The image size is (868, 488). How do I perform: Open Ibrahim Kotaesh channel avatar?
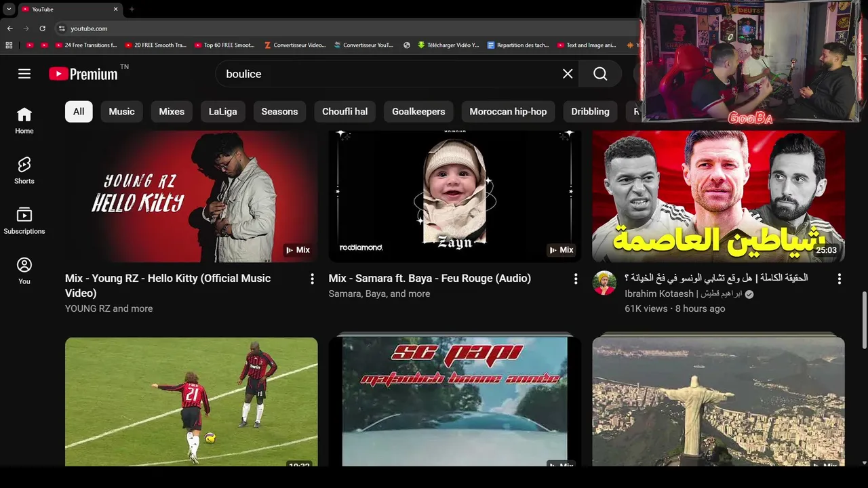coord(604,283)
